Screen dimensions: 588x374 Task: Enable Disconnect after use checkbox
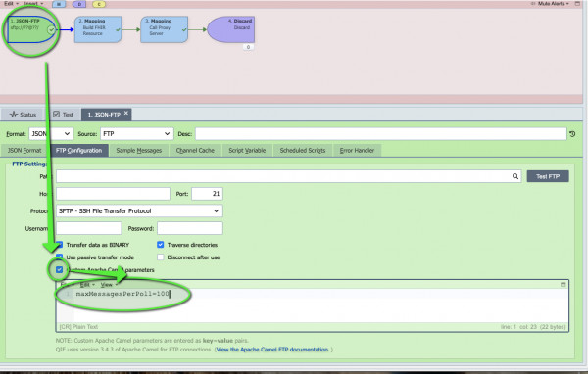(x=161, y=257)
